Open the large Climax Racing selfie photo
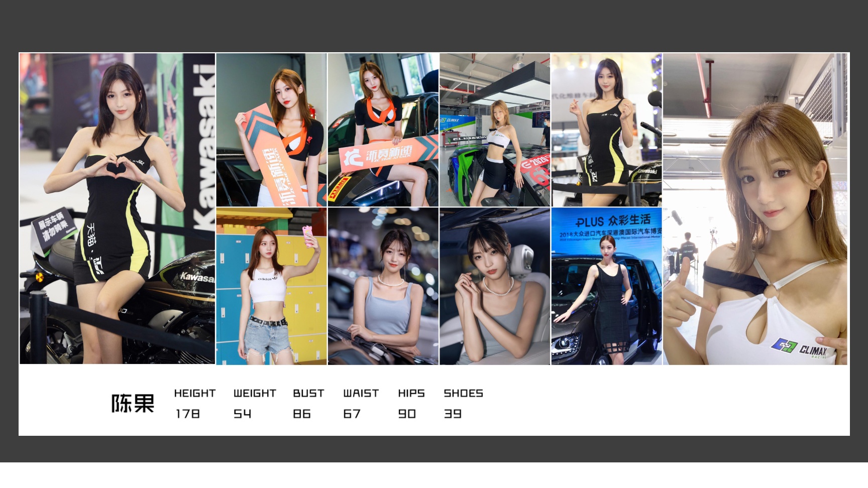Screen dimensions: 868x488 pos(755,208)
